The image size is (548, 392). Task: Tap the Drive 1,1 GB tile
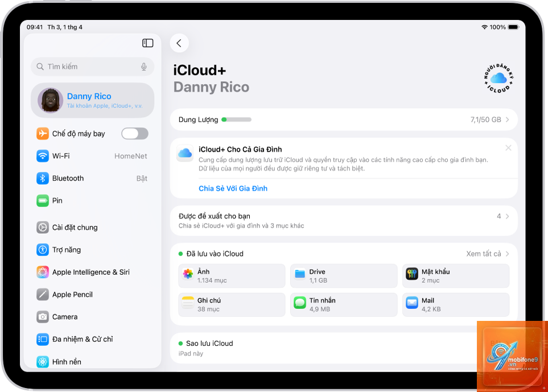(344, 276)
